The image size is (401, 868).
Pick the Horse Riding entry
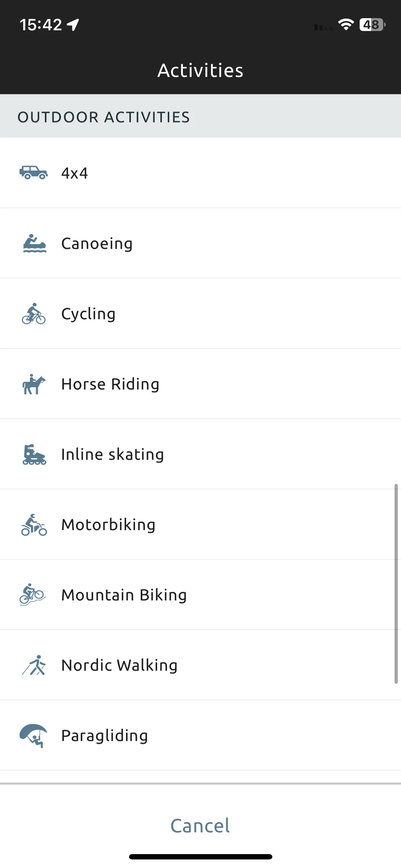click(x=200, y=384)
